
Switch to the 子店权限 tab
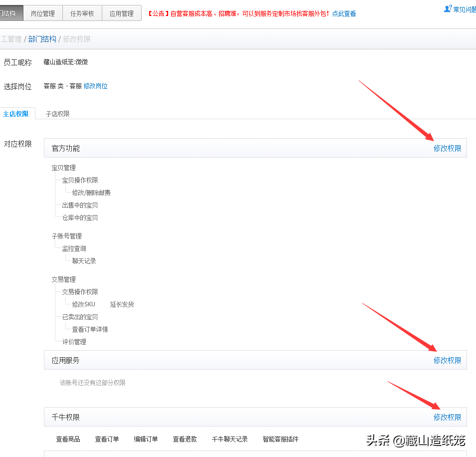click(58, 114)
